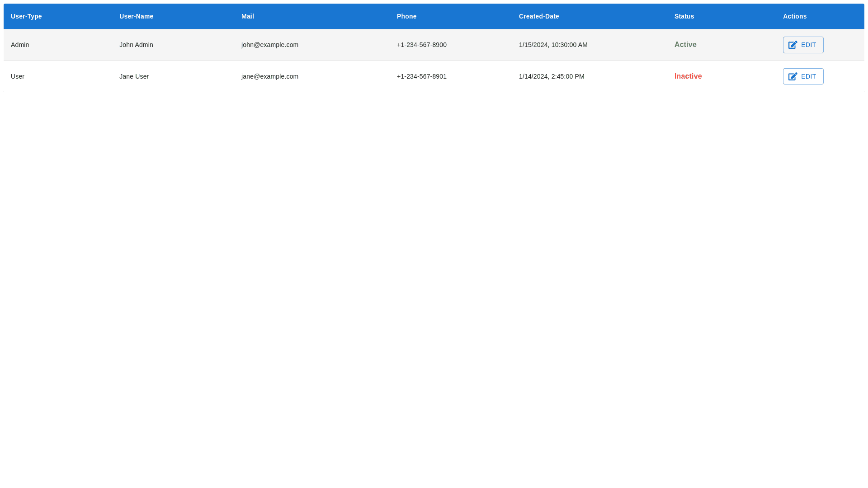
Task: Select the john@example.com email cell
Action: (x=269, y=45)
